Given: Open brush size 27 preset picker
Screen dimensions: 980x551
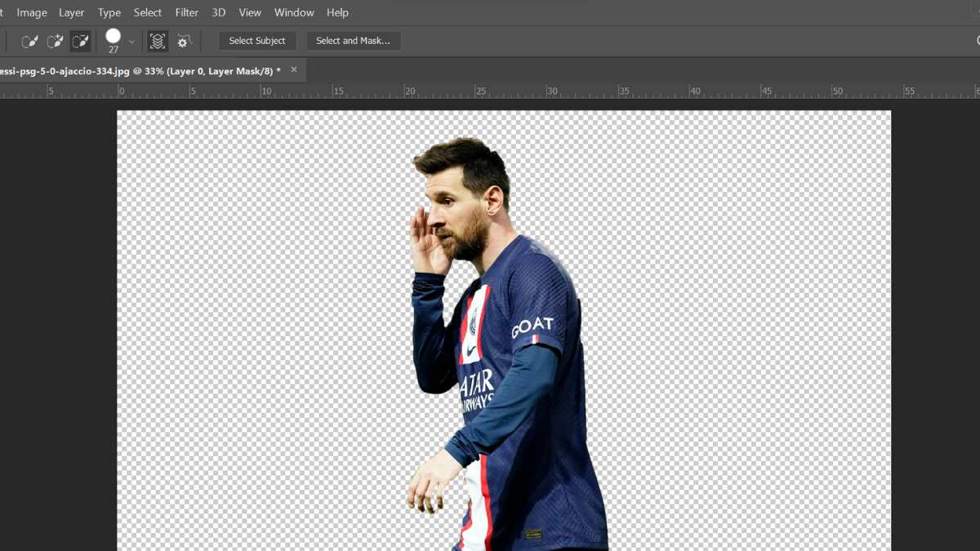Looking at the screenshot, I should 114,41.
